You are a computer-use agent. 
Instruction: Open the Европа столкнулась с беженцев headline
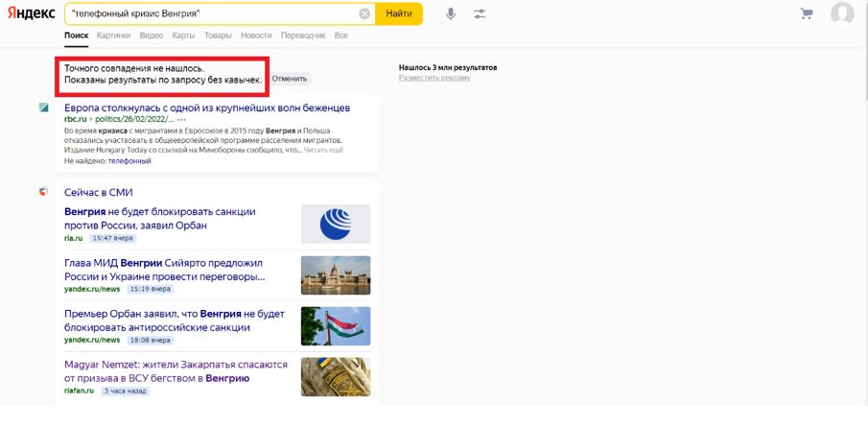point(206,107)
